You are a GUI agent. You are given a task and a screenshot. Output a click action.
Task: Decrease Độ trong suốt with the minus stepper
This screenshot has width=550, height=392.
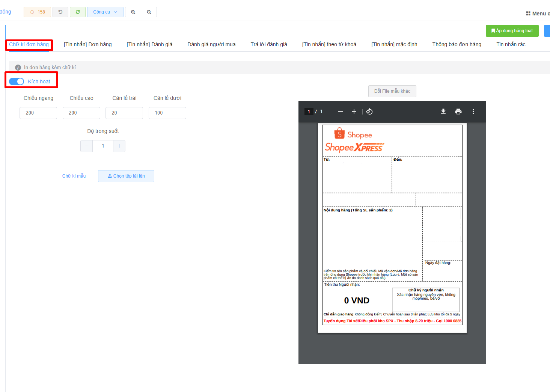pyautogui.click(x=87, y=146)
